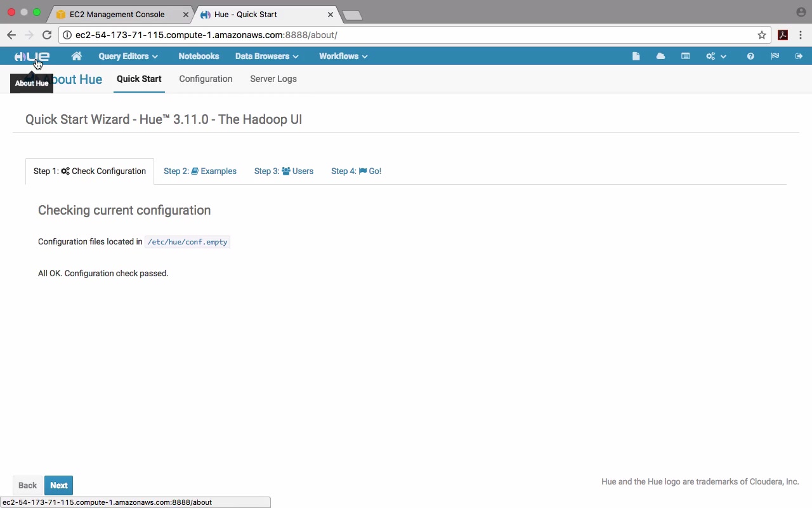Open the gears administration menu
Image resolution: width=812 pixels, height=508 pixels.
click(x=716, y=57)
